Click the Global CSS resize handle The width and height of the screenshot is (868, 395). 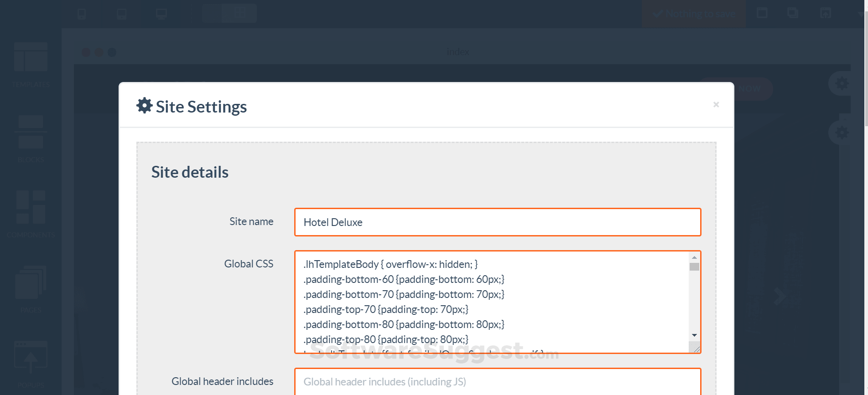[696, 349]
